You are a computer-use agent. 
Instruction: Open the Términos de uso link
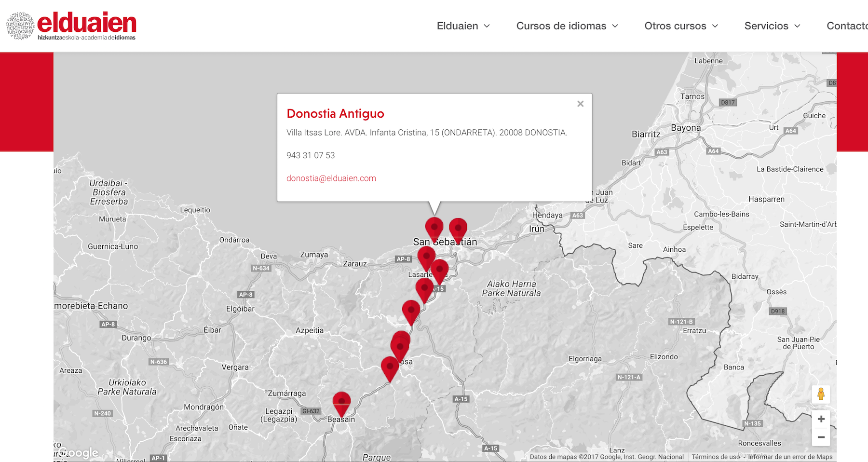[715, 457]
